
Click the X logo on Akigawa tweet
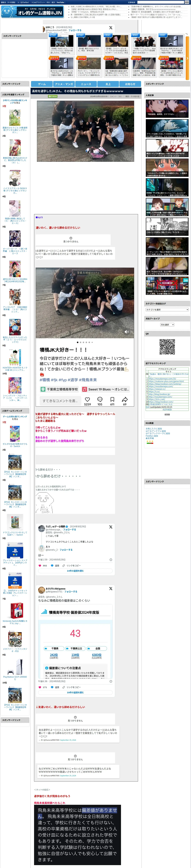pyautogui.click(x=111, y=588)
